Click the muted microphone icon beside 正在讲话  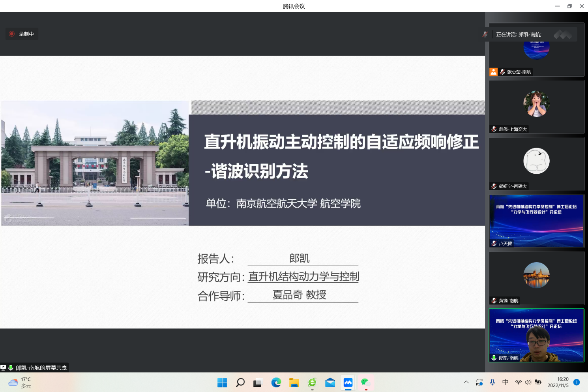(485, 34)
